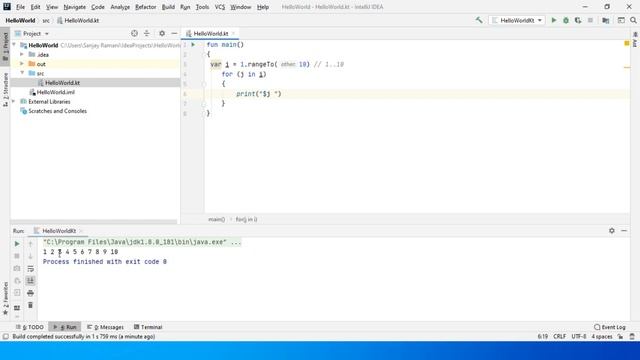Open the Navigate menu
640x360 pixels.
[75, 7]
